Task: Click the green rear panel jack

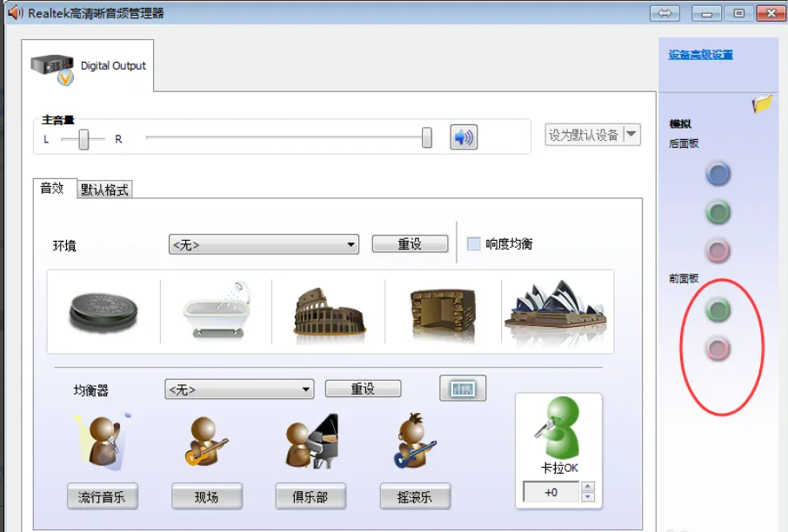Action: coord(718,212)
